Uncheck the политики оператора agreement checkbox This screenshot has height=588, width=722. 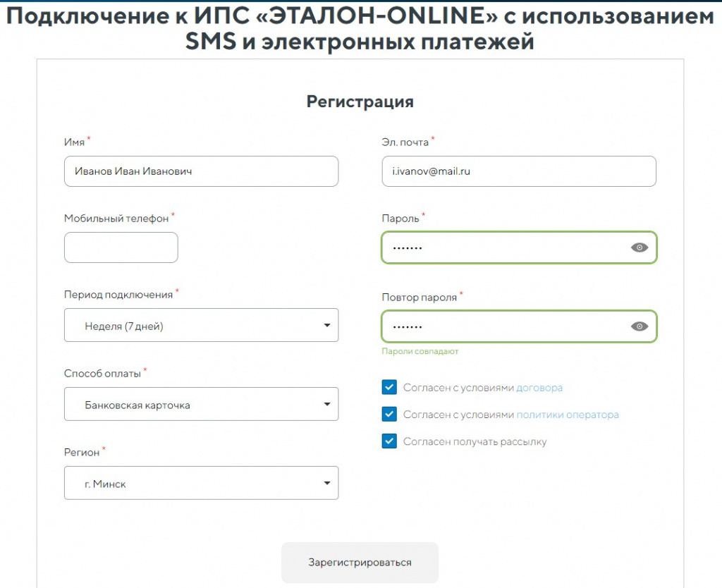[x=389, y=414]
